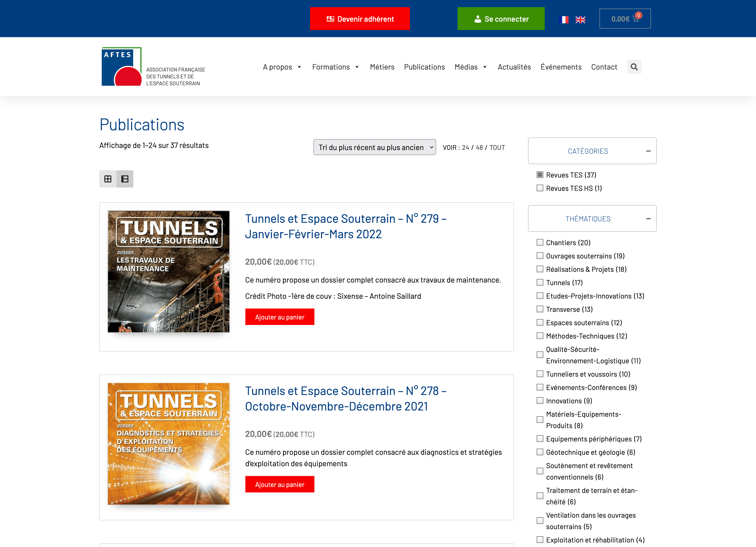The height and width of the screenshot is (547, 756).
Task: Open Métiers menu item
Action: pos(382,67)
